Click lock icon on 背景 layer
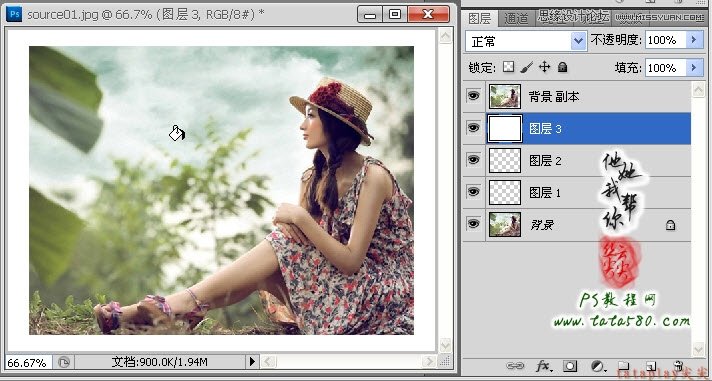Image resolution: width=712 pixels, height=381 pixels. [x=670, y=225]
